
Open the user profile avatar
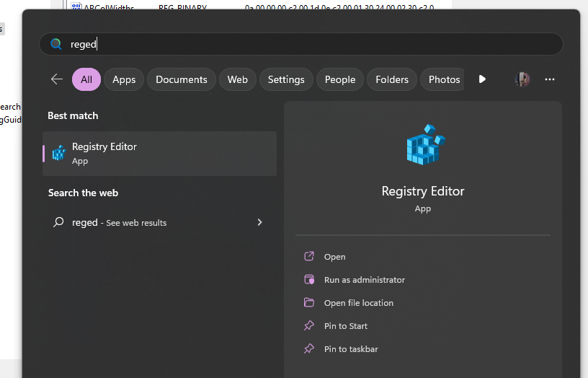tap(522, 79)
